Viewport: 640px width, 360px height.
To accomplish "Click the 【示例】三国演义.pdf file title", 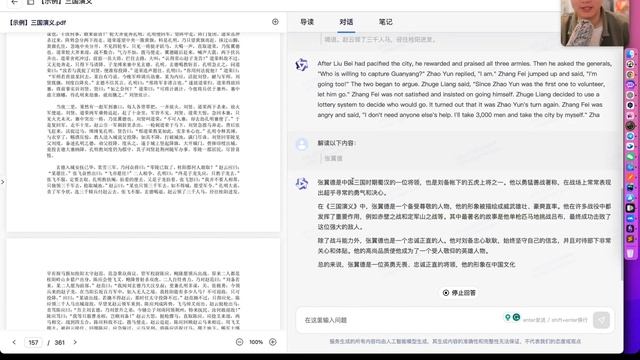I will [38, 22].
